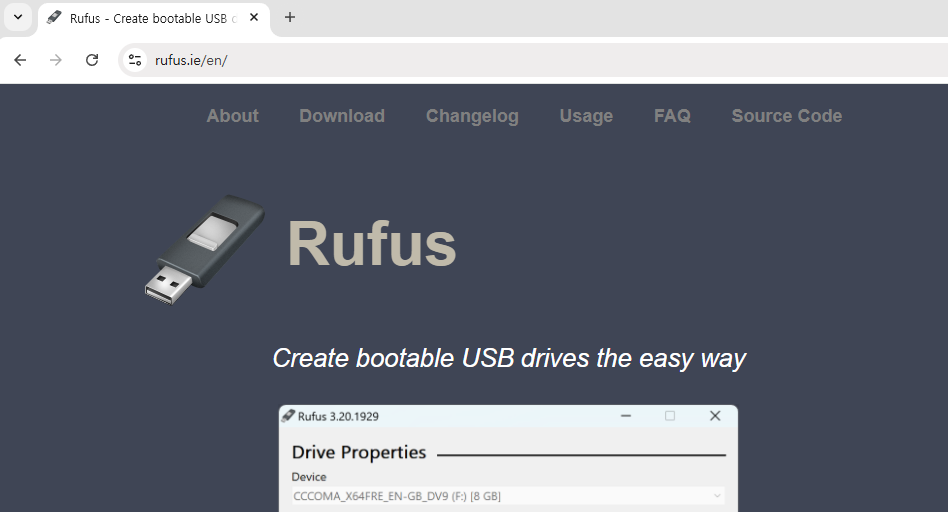Click the forward navigation arrow

[56, 60]
